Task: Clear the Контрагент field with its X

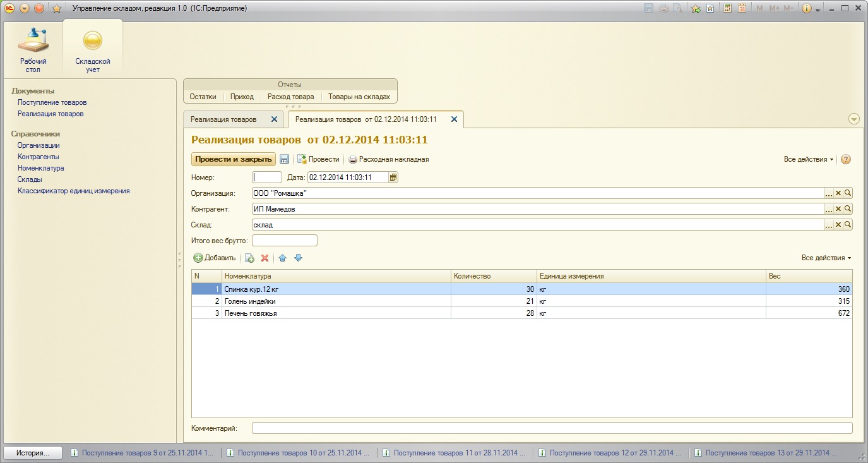Action: click(x=838, y=209)
